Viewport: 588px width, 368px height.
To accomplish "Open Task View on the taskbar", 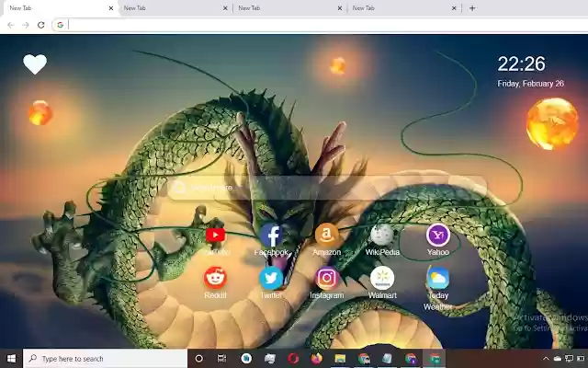I will click(222, 359).
